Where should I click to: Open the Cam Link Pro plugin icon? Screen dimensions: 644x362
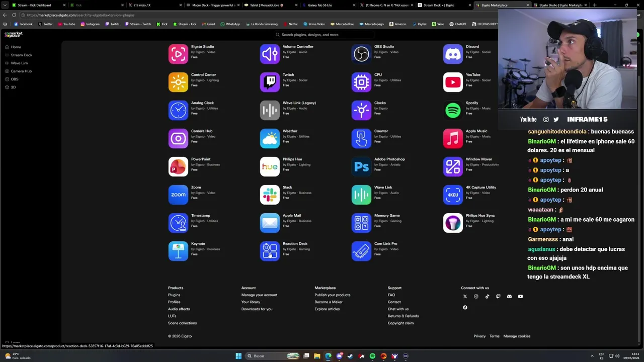point(361,251)
